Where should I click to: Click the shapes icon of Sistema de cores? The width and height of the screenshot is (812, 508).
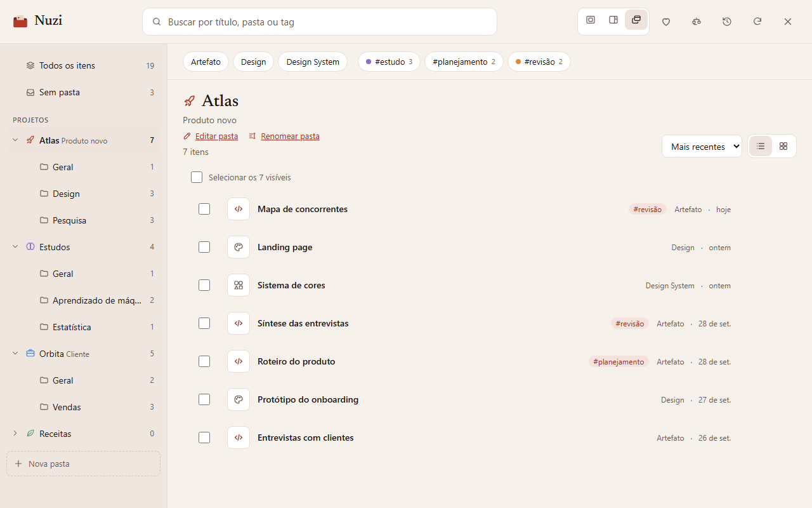pos(239,285)
